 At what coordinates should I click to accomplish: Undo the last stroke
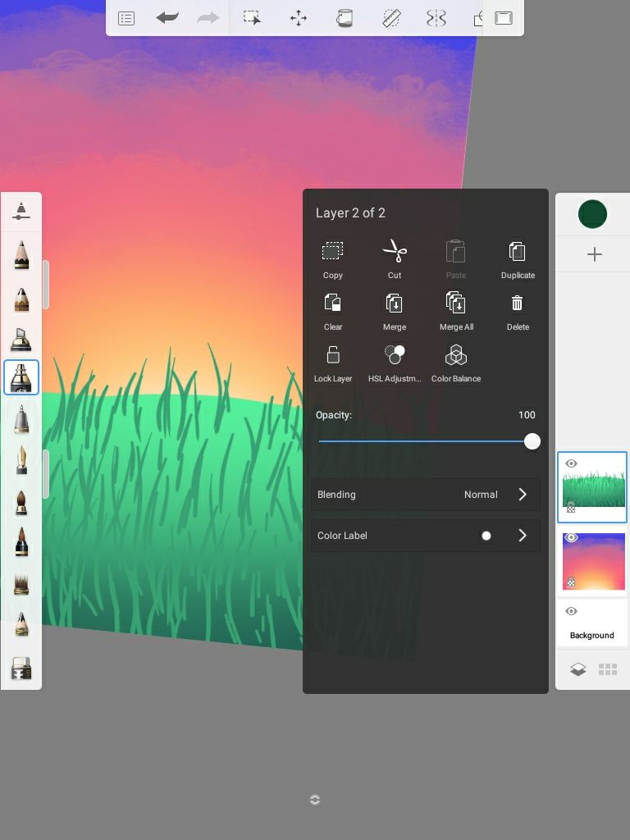tap(167, 18)
